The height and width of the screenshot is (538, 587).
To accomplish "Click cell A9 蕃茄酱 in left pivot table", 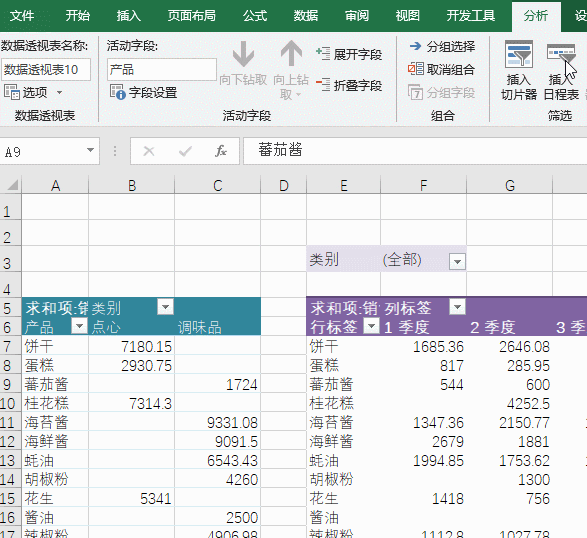I will point(55,384).
